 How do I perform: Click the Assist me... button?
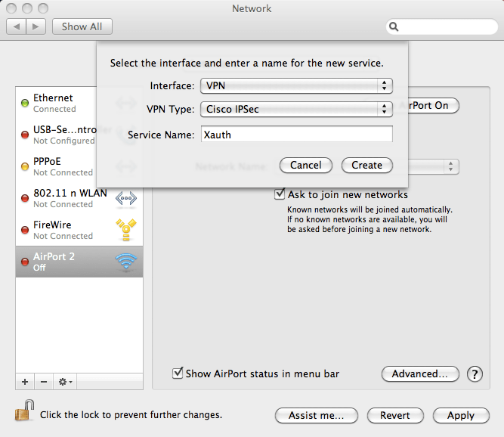coord(317,416)
